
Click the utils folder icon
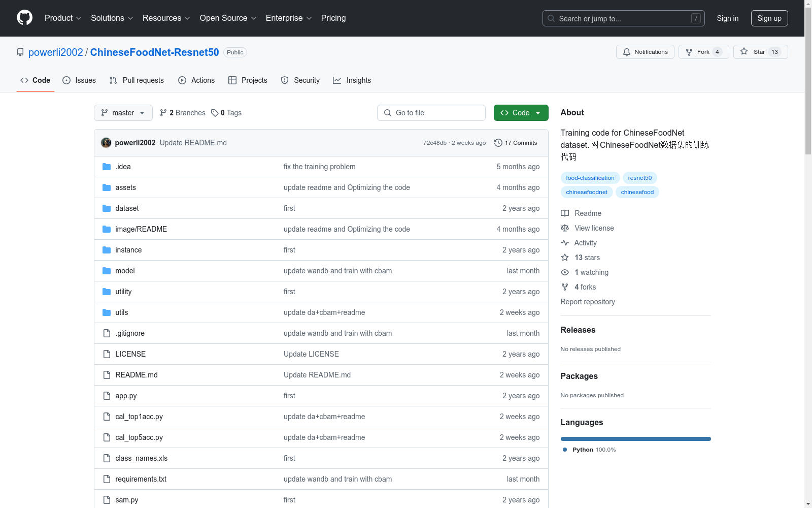[107, 312]
